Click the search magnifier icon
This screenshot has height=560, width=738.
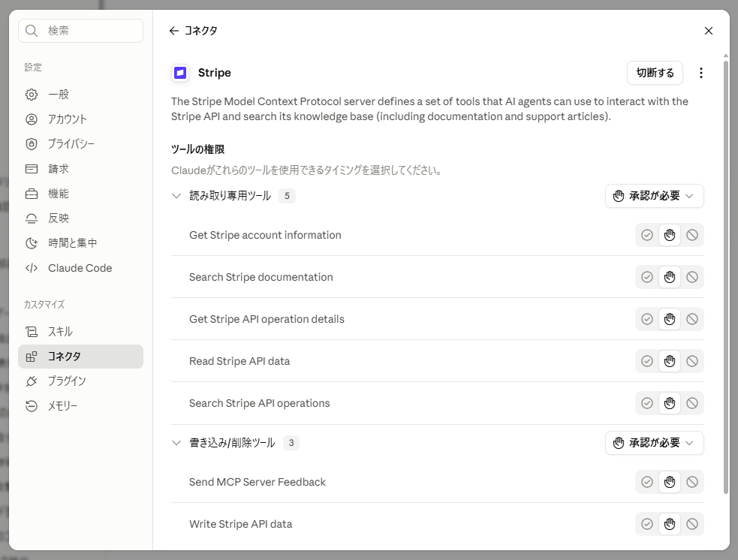click(32, 31)
